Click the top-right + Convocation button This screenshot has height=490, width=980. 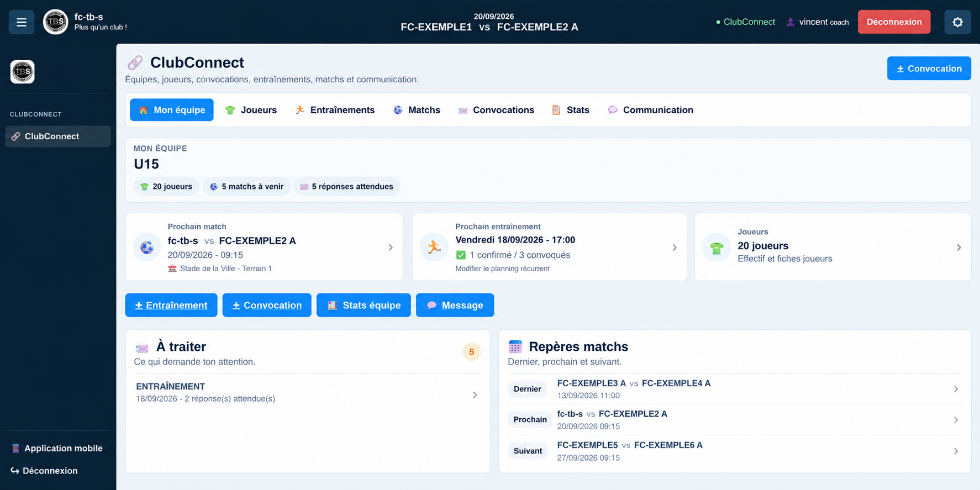point(929,69)
